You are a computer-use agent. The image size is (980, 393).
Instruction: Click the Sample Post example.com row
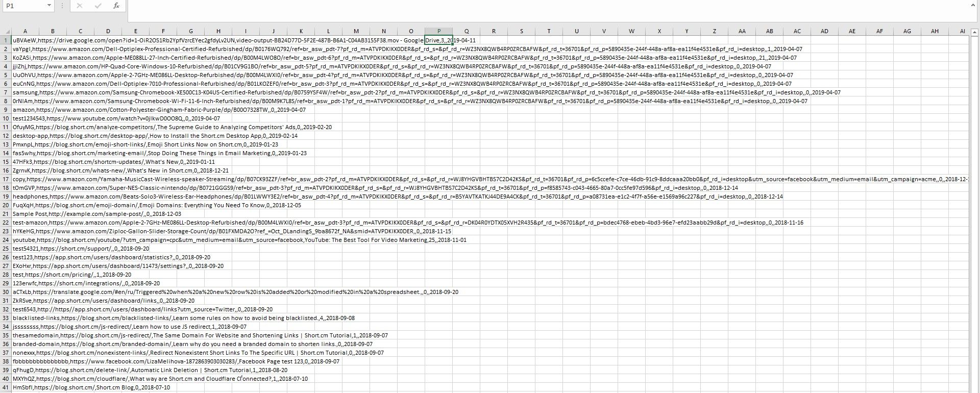tap(97, 214)
